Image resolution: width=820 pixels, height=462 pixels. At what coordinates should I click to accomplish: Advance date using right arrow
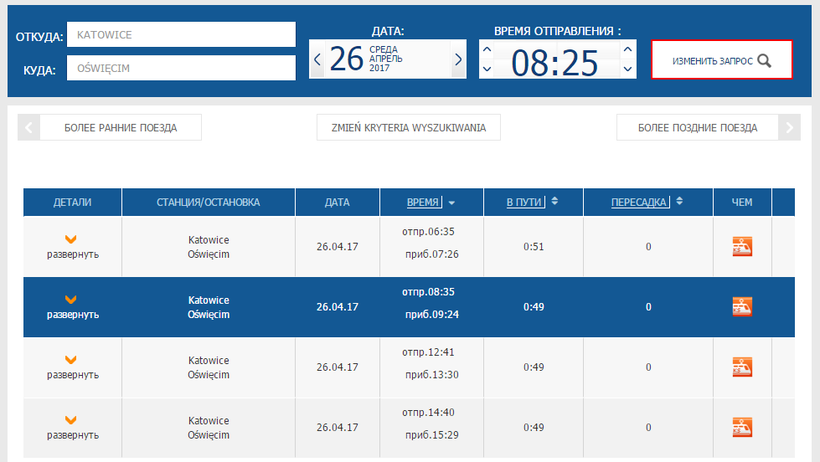(x=458, y=59)
